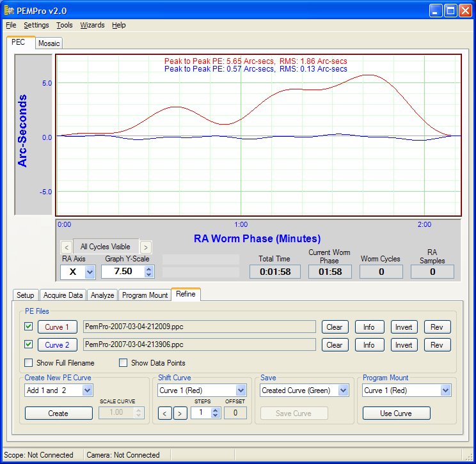The image size is (476, 464).
Task: Increase shift Steps with up spinner
Action: tap(216, 410)
